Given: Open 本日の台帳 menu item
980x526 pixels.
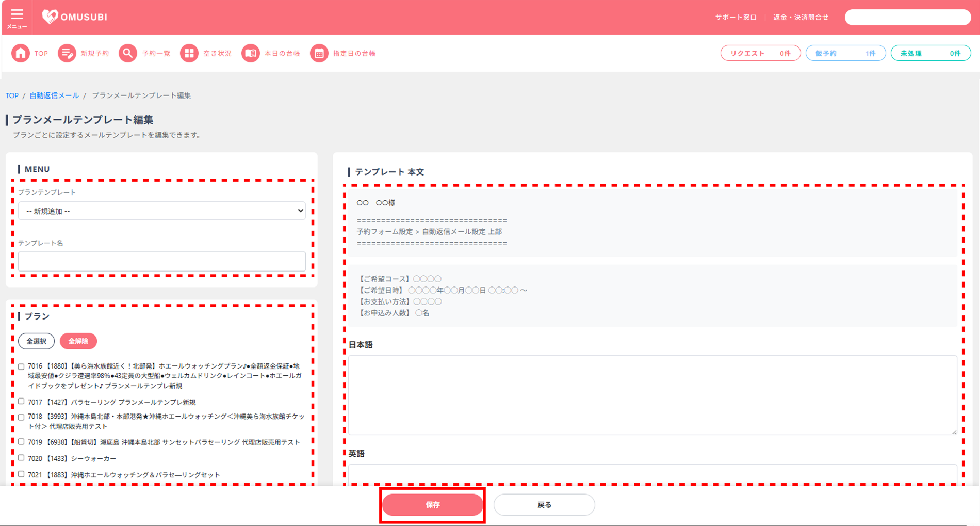Looking at the screenshot, I should [282, 54].
